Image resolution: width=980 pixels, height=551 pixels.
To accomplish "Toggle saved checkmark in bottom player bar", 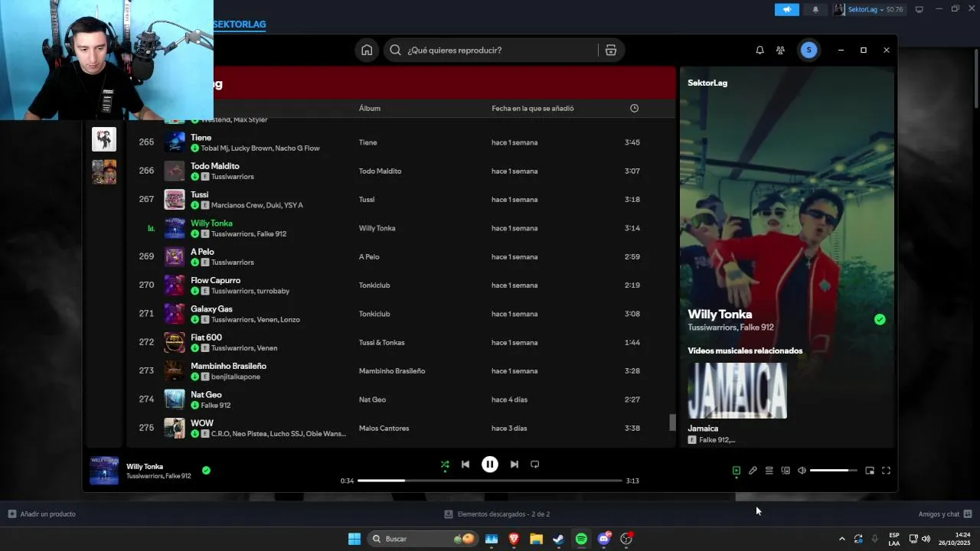I will point(206,471).
